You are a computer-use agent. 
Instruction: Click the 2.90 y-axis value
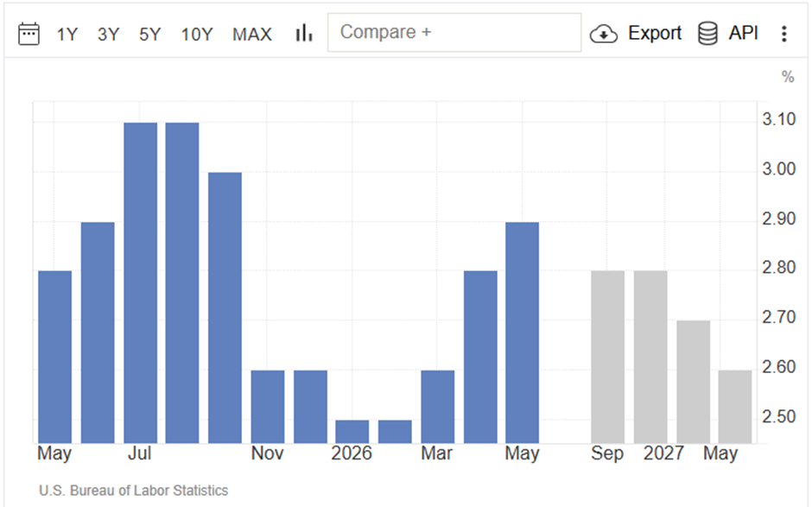pos(778,219)
